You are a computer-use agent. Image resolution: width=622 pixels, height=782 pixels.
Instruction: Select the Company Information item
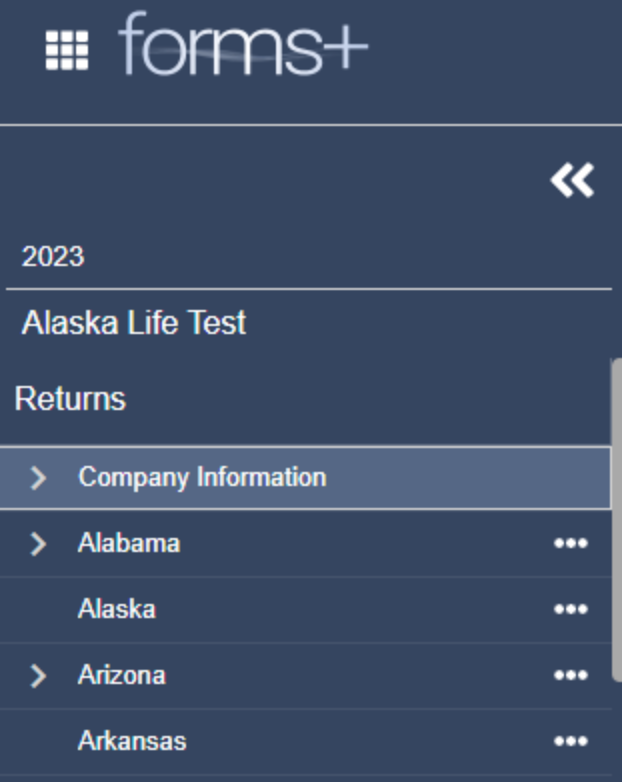pyautogui.click(x=202, y=477)
